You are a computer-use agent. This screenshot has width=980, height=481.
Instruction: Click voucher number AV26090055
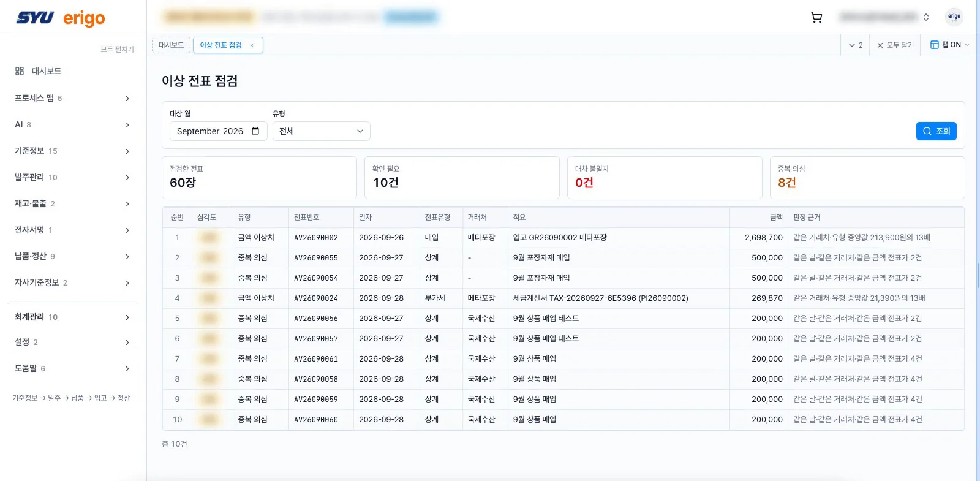pyautogui.click(x=316, y=258)
